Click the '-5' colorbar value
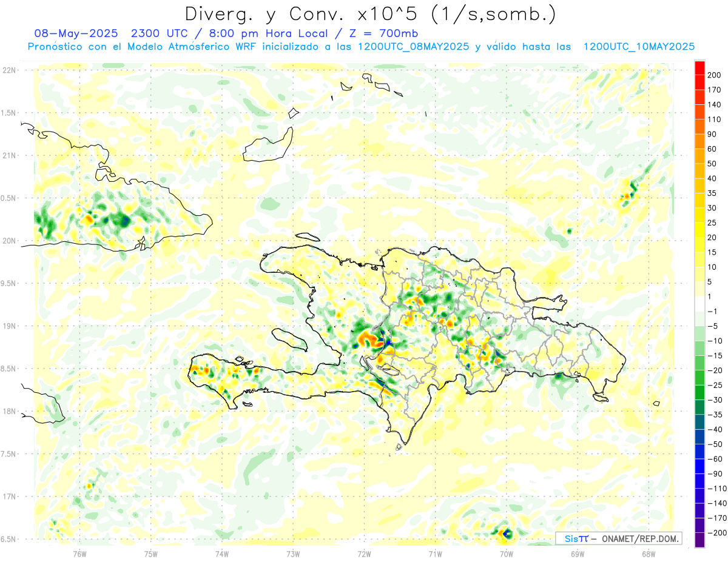This screenshot has width=728, height=562. (712, 326)
